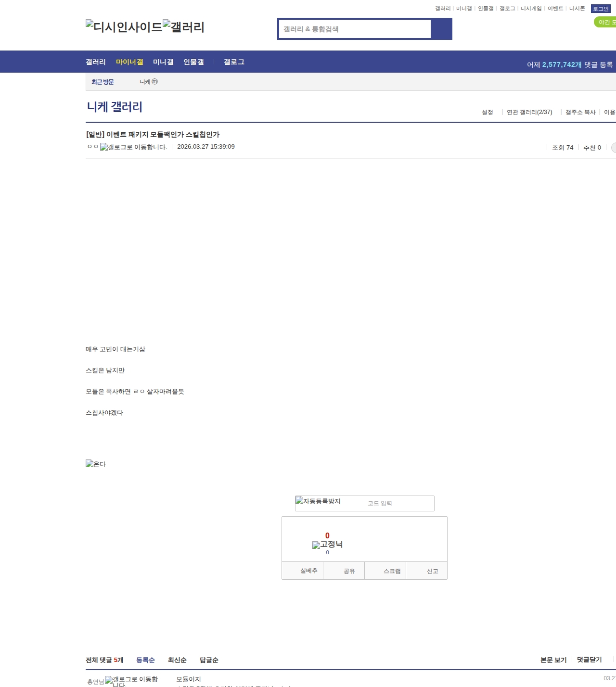Image resolution: width=616 pixels, height=687 pixels.
Task: Focus the 코드 입력 captcha input field
Action: [398, 503]
